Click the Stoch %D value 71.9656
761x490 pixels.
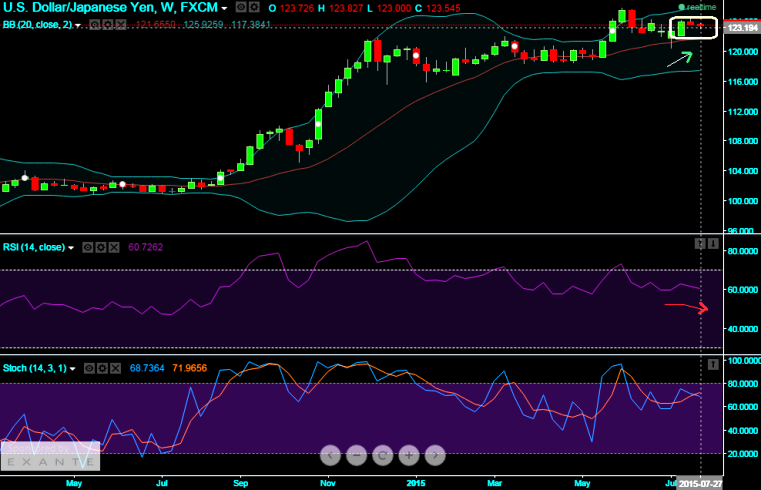[190, 369]
